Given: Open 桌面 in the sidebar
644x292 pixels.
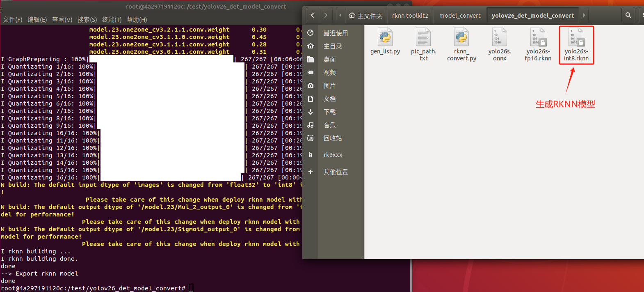Looking at the screenshot, I should (329, 59).
